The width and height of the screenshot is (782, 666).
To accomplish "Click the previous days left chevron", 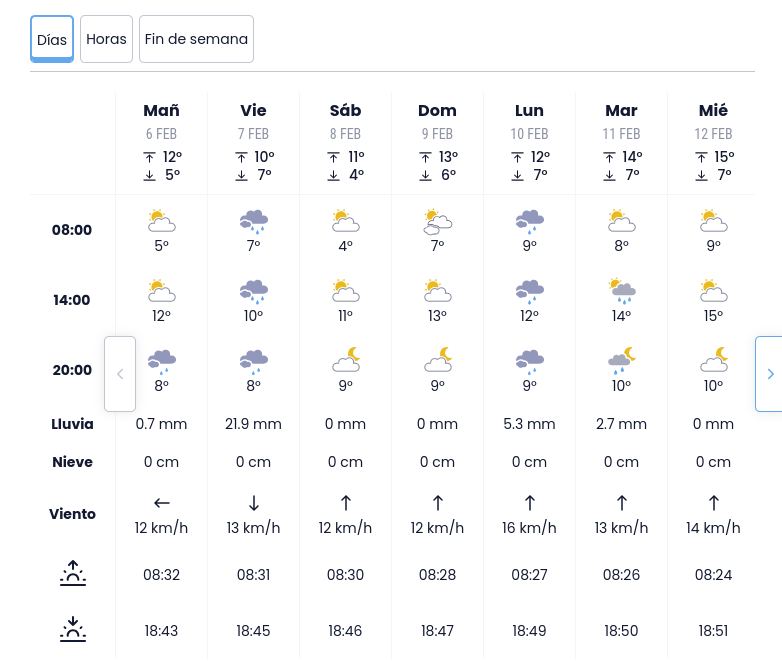I will point(120,374).
